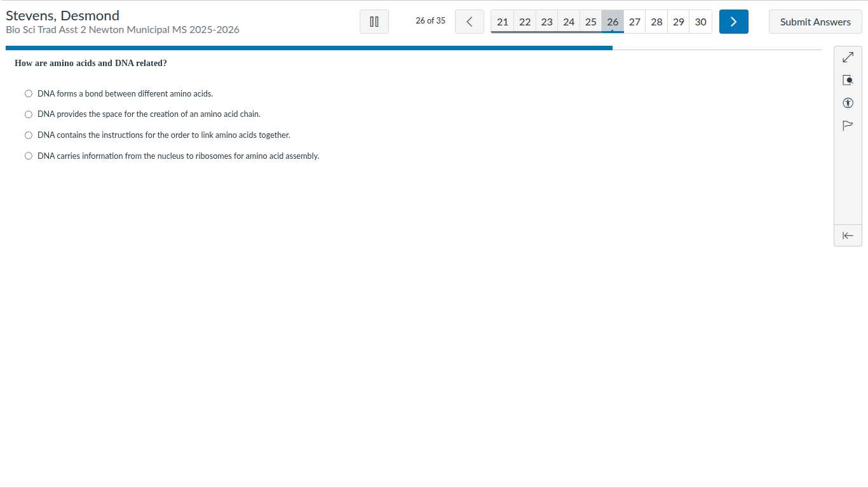Screen dimensions: 868x488
Task: Advance to next question with blue arrow
Action: 734,22
